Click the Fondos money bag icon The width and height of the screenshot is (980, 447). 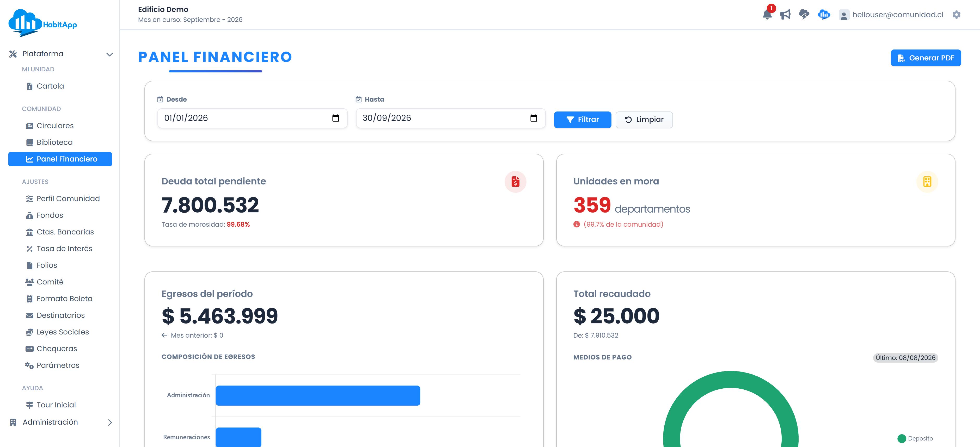(29, 215)
